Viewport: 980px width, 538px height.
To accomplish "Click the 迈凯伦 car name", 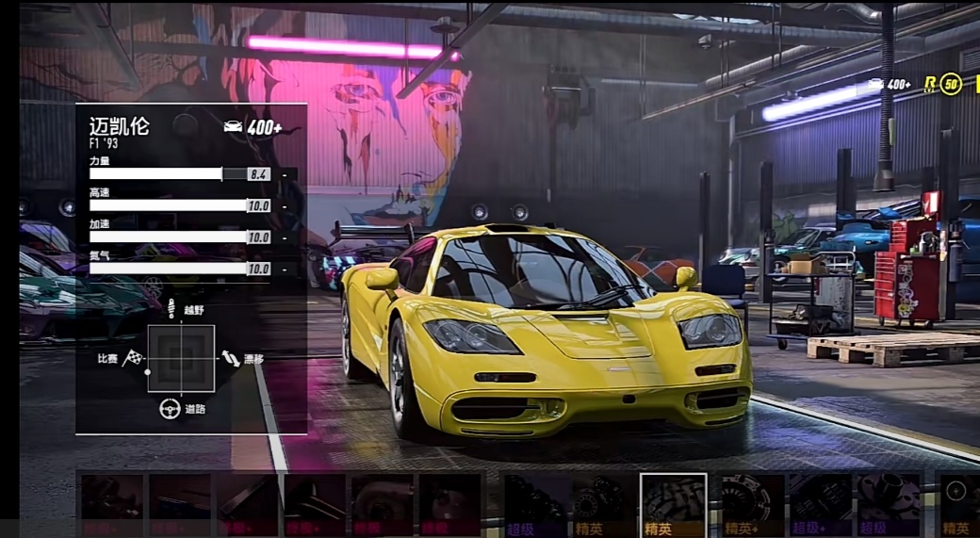I will click(120, 126).
